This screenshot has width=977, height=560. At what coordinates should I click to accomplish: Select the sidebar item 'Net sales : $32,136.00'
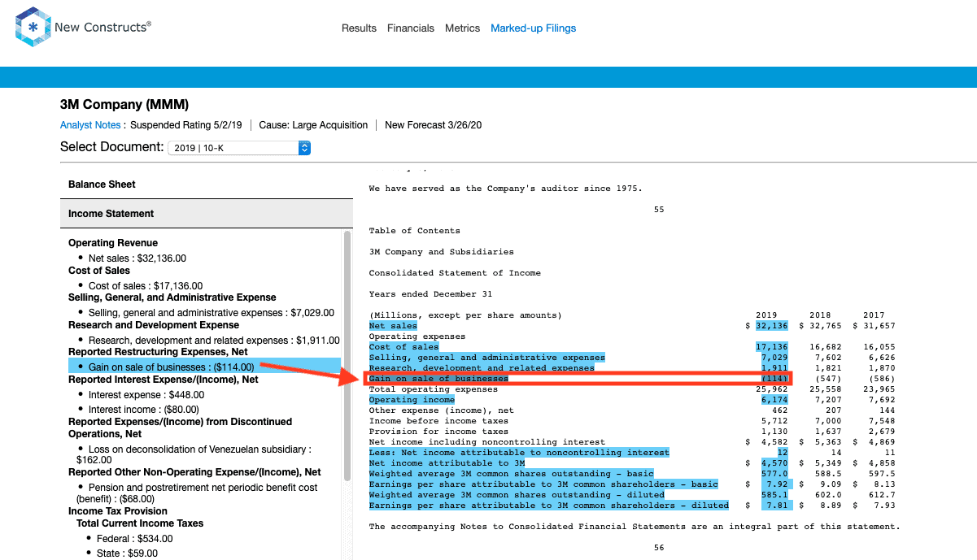[137, 258]
